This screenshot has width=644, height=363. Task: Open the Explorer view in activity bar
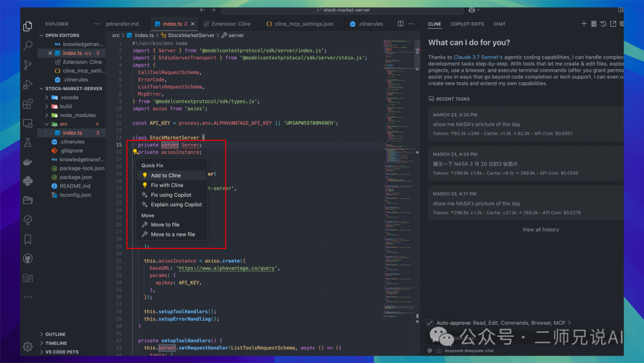point(27,26)
